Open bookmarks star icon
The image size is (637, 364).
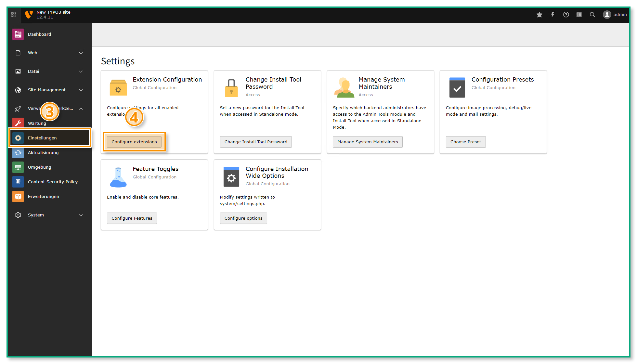click(539, 15)
